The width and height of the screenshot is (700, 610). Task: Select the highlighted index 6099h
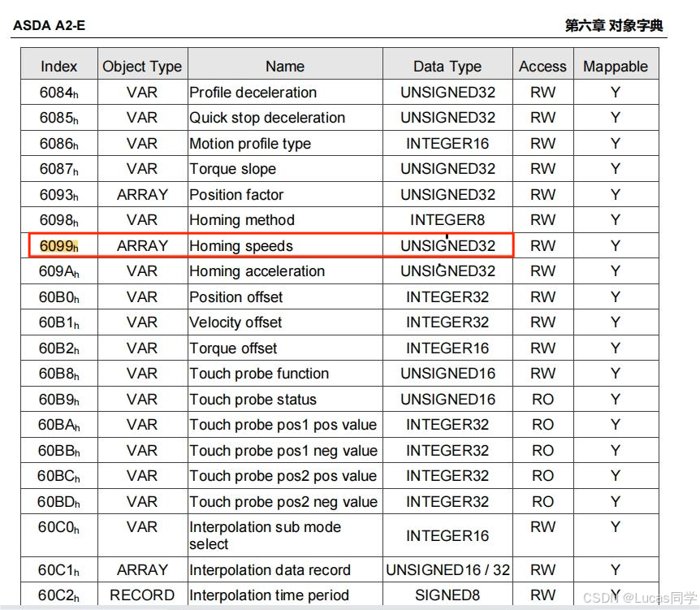coord(59,246)
